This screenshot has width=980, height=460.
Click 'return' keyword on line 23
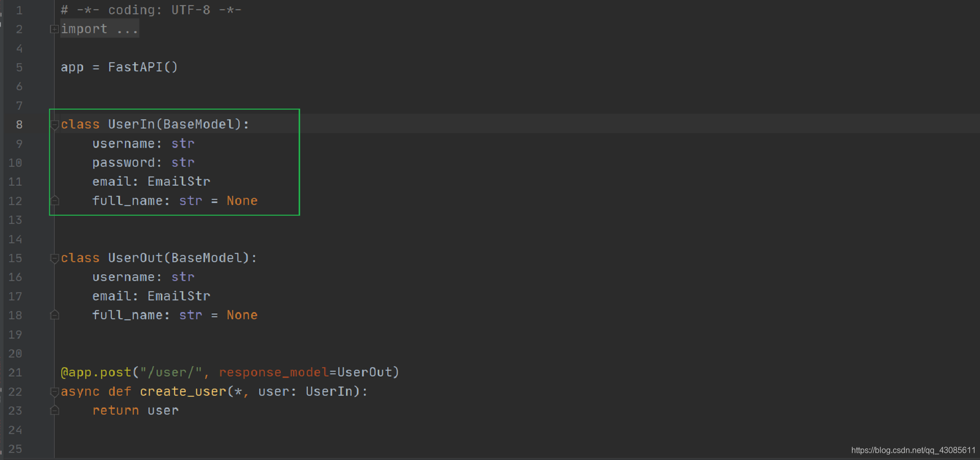point(115,411)
